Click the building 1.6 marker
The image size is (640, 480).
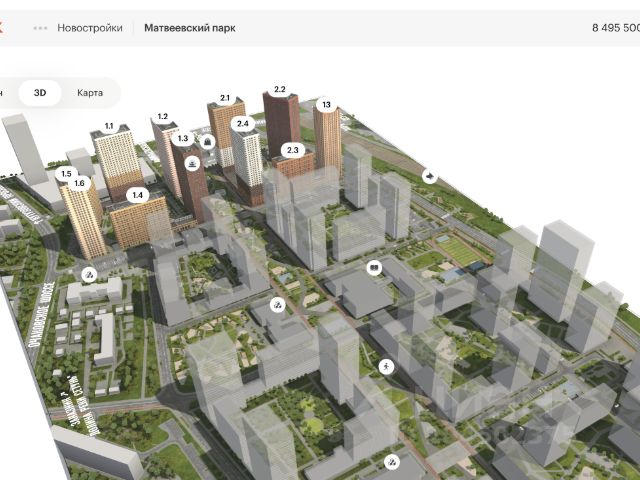[80, 183]
